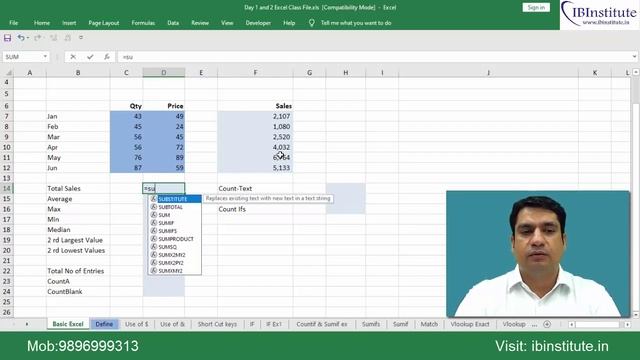Open the Developer ribbon tab
This screenshot has height=360, width=640.
tap(258, 23)
